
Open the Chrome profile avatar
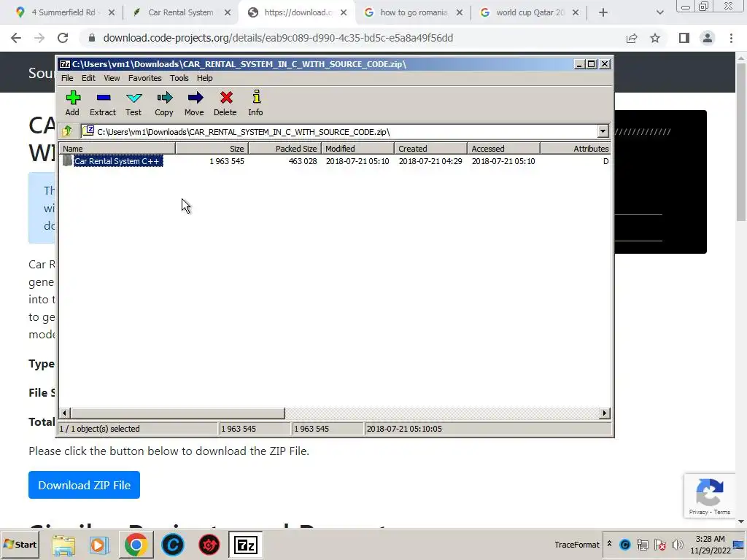[708, 38]
